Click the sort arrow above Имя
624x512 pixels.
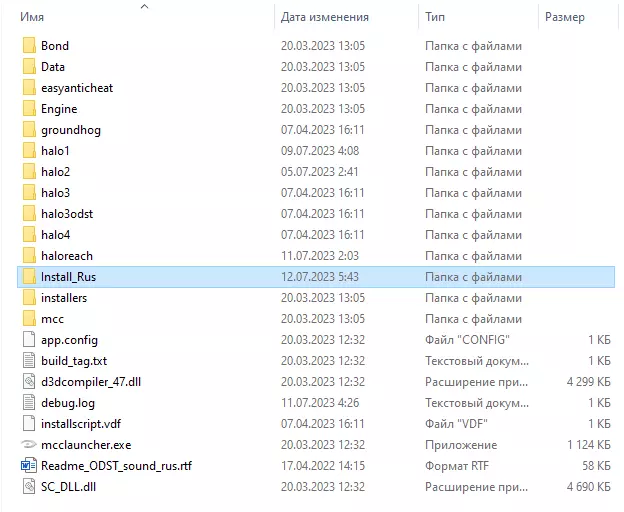click(144, 6)
